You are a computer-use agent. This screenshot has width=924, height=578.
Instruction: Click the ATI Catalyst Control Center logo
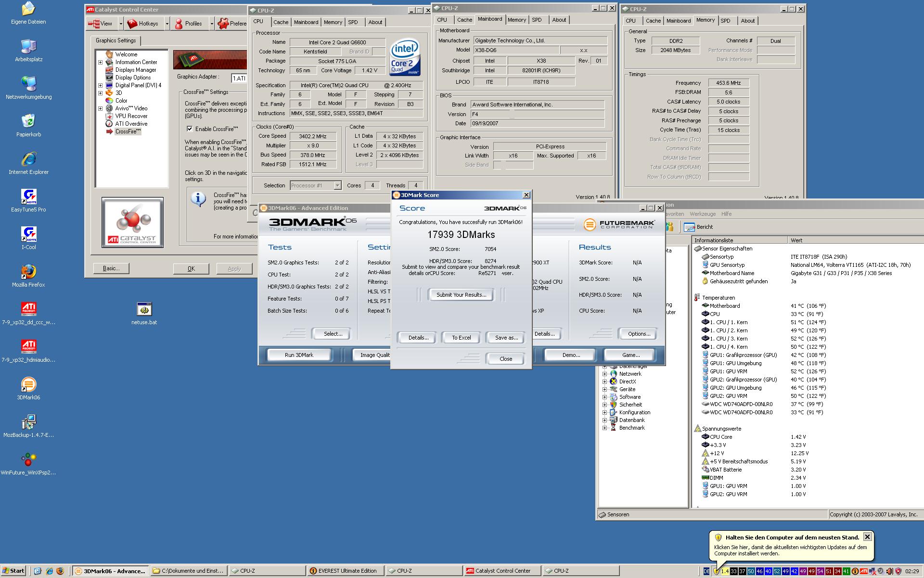coord(132,223)
